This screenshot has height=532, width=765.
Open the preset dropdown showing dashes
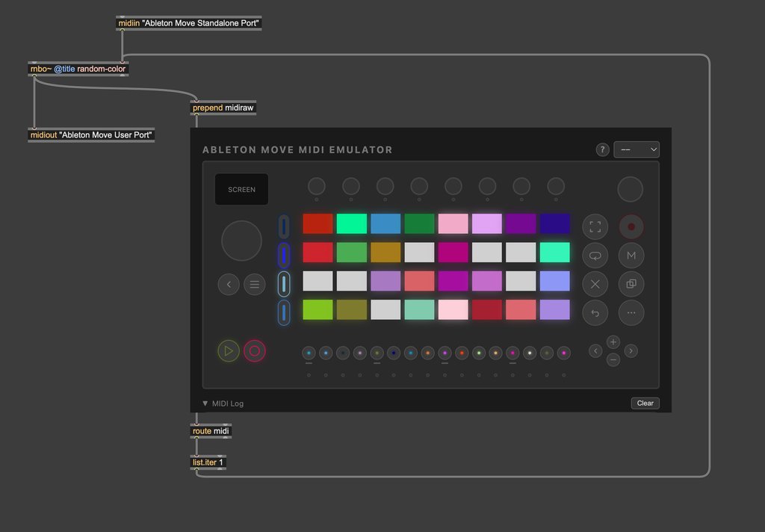point(637,150)
